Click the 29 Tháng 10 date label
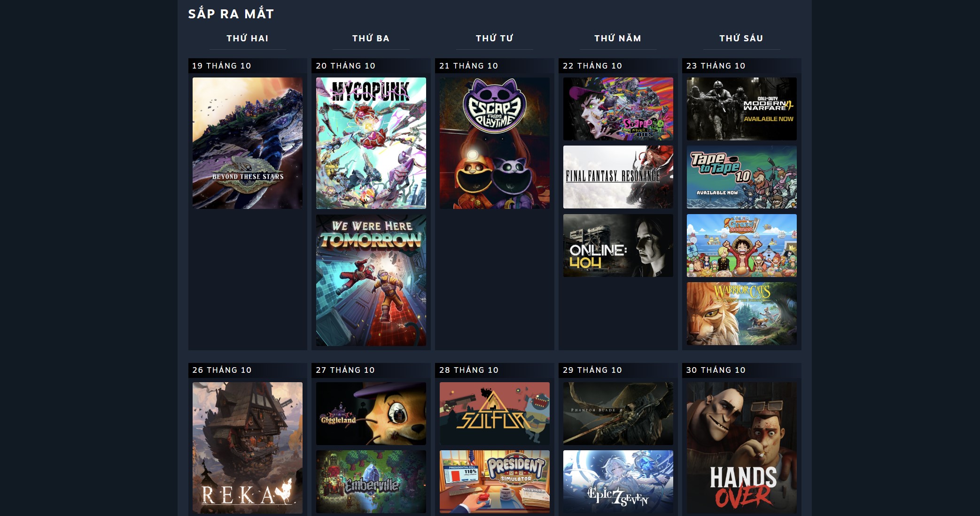 tap(592, 370)
